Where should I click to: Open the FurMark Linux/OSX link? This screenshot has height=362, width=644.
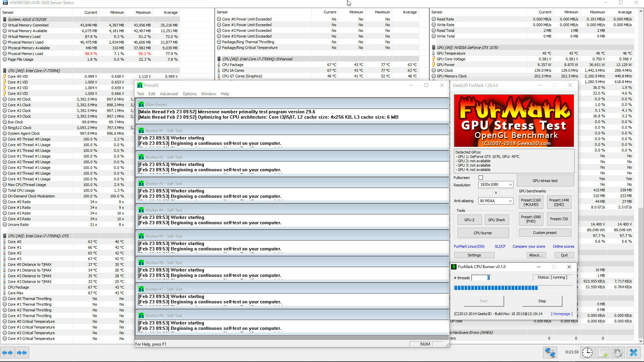[469, 247]
